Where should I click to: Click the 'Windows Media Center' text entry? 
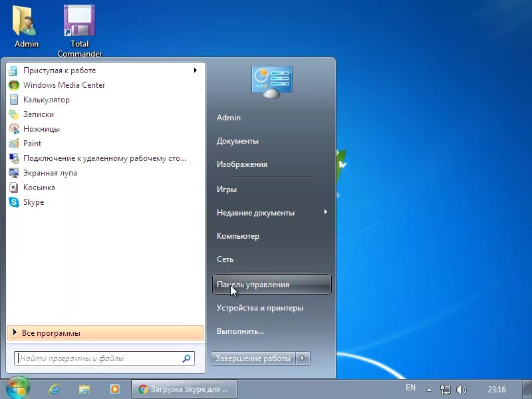(x=64, y=85)
